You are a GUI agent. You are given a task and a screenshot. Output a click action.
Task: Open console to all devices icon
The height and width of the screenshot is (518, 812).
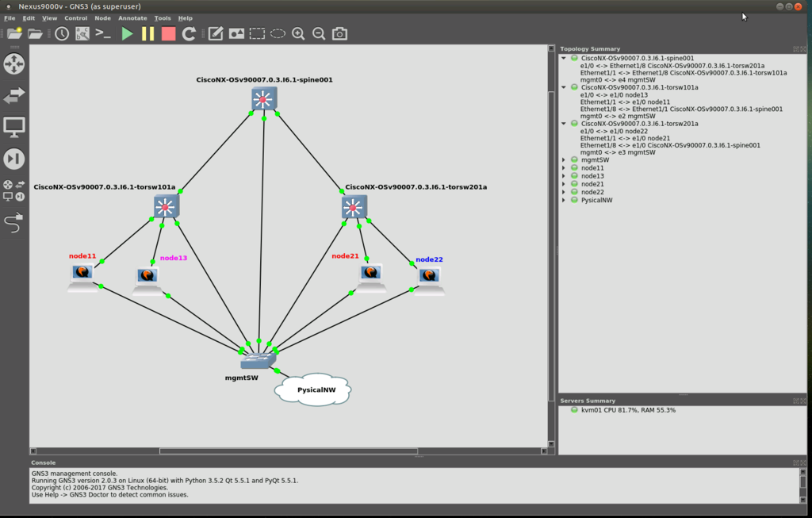[x=104, y=33]
